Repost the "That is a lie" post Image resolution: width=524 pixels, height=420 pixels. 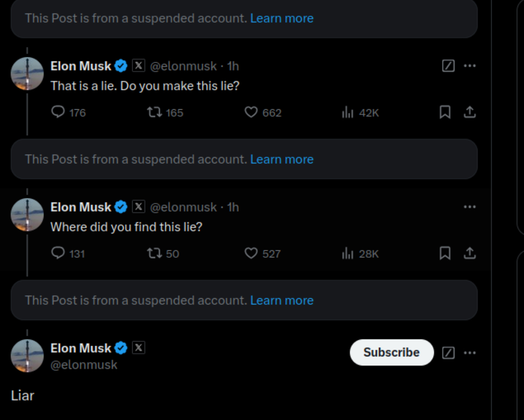pyautogui.click(x=155, y=112)
